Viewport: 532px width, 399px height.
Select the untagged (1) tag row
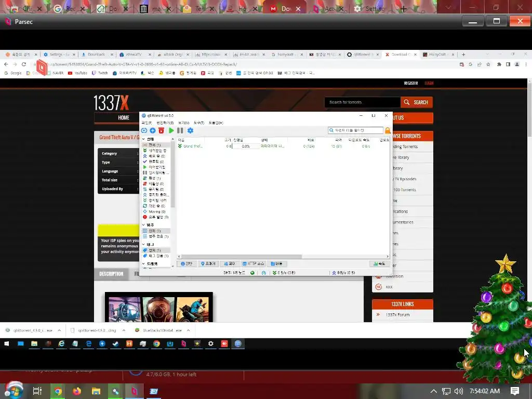pyautogui.click(x=156, y=256)
